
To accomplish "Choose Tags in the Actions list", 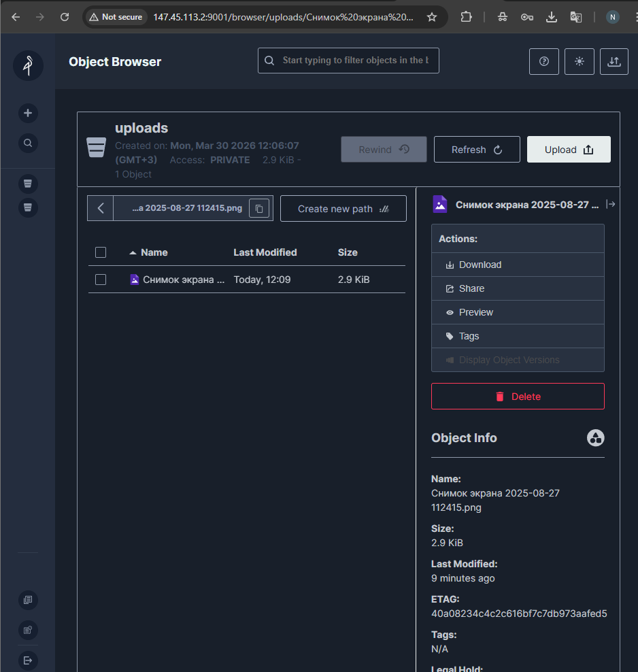I will pyautogui.click(x=518, y=337).
